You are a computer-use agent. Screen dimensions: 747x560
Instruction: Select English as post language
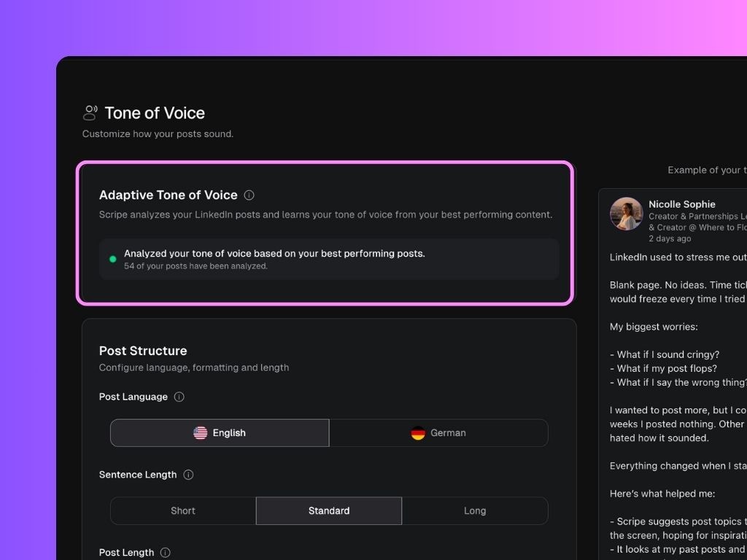pos(220,433)
